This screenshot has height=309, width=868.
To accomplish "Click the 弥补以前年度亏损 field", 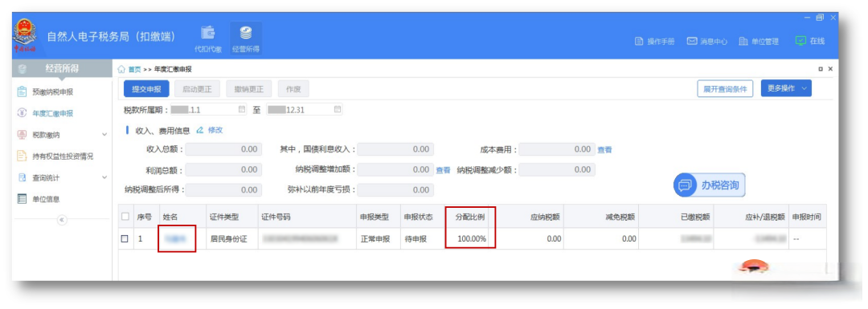I will (x=395, y=189).
